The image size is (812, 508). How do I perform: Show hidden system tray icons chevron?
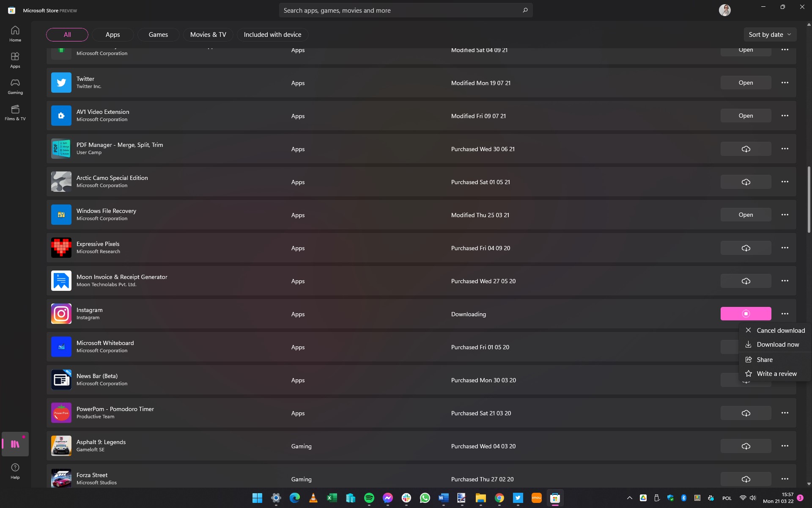pos(629,498)
